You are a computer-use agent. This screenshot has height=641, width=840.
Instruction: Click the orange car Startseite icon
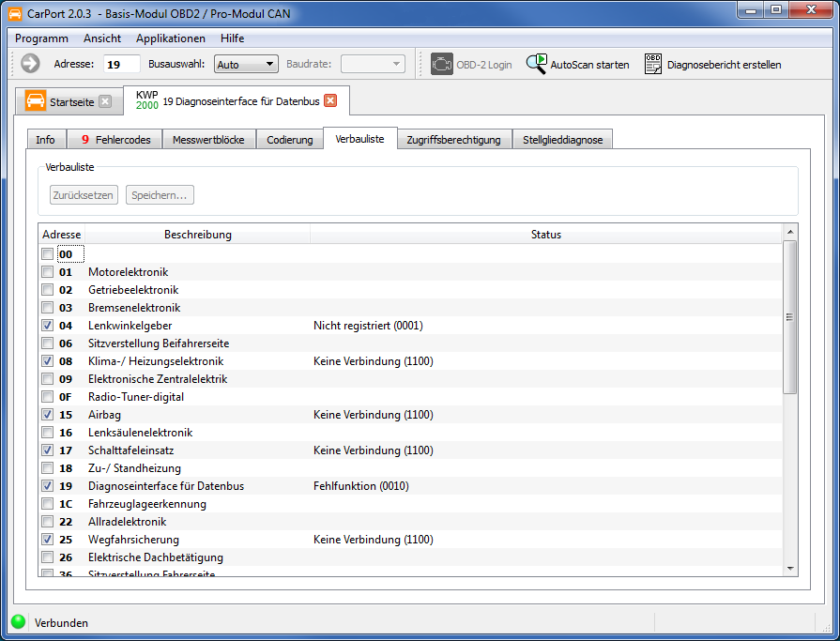click(36, 101)
